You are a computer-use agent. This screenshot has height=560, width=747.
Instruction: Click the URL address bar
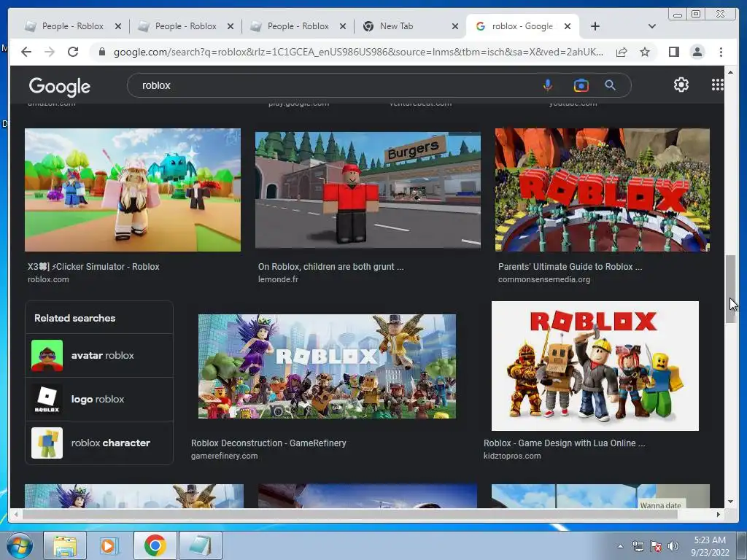[x=357, y=52]
